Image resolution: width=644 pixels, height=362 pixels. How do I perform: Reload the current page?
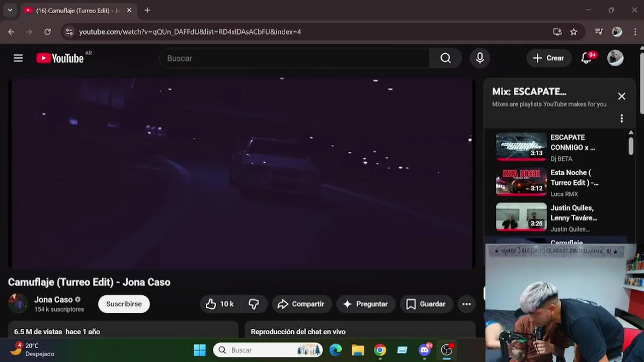click(47, 32)
